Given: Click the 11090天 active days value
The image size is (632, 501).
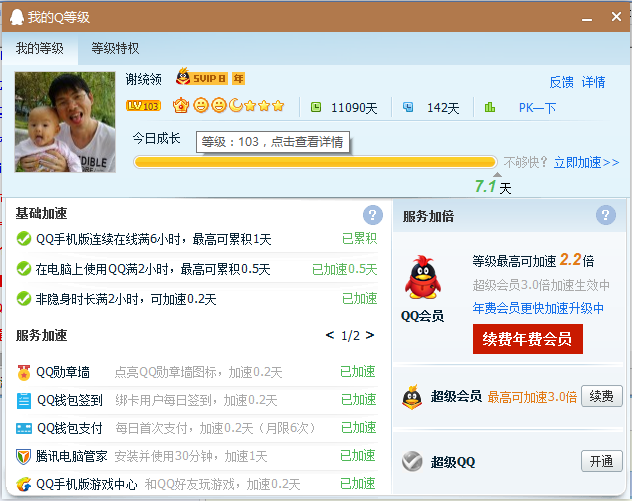Looking at the screenshot, I should pyautogui.click(x=354, y=108).
